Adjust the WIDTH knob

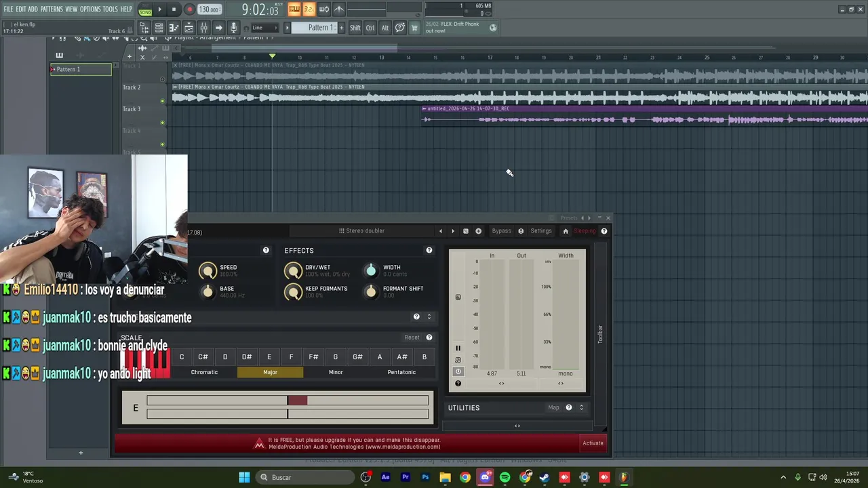pyautogui.click(x=371, y=270)
